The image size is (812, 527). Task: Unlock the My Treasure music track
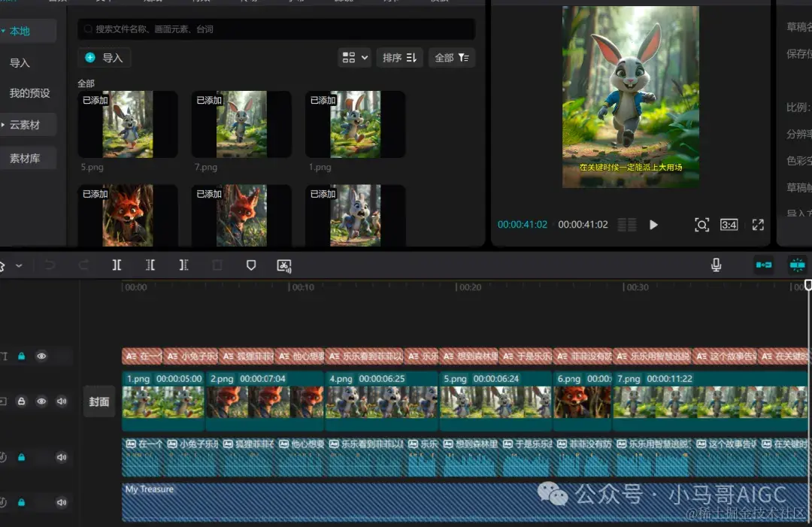(x=21, y=502)
